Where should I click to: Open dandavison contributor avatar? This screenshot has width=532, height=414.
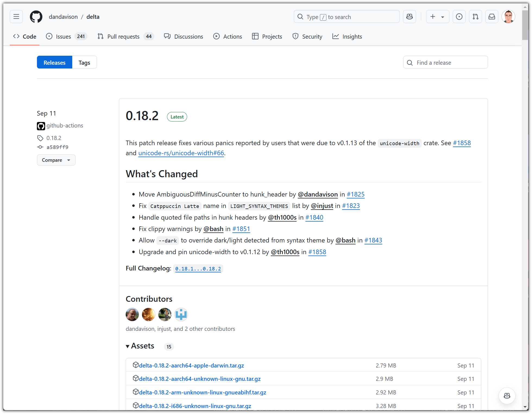coord(132,315)
